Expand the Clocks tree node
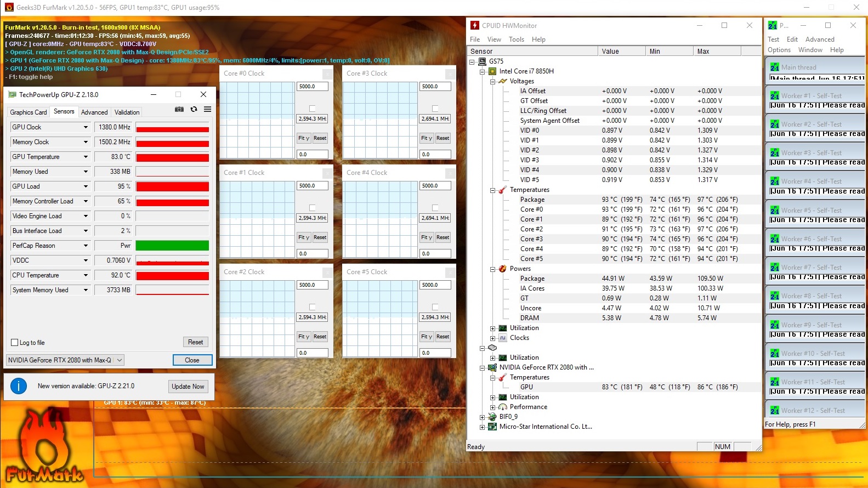The width and height of the screenshot is (868, 488). click(492, 338)
